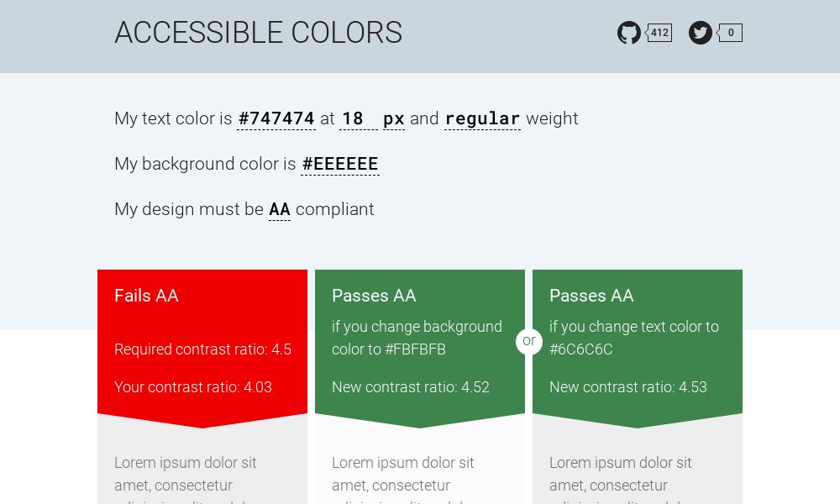Click the Twitter bird logo in the header
This screenshot has width=840, height=504.
(x=701, y=33)
